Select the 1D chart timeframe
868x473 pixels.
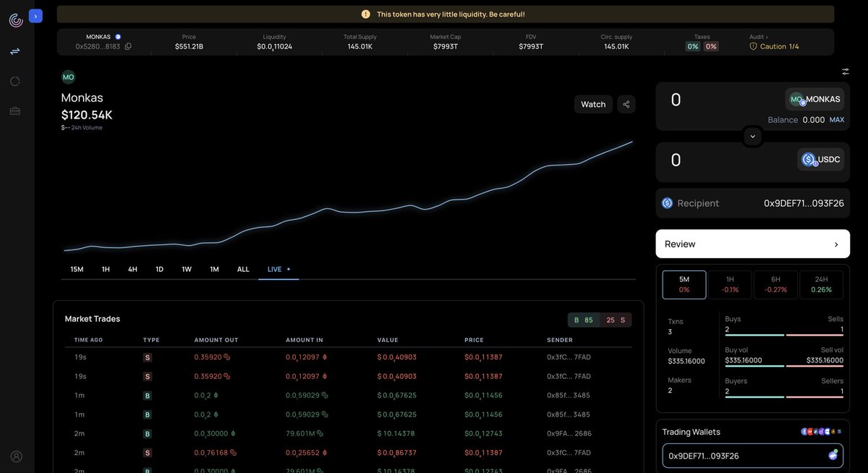click(x=159, y=269)
